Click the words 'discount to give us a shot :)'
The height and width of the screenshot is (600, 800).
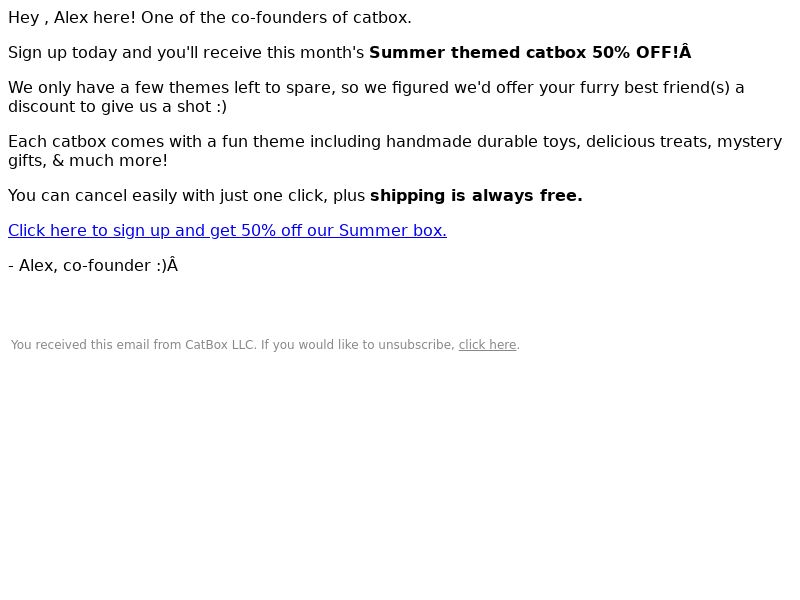coord(117,107)
